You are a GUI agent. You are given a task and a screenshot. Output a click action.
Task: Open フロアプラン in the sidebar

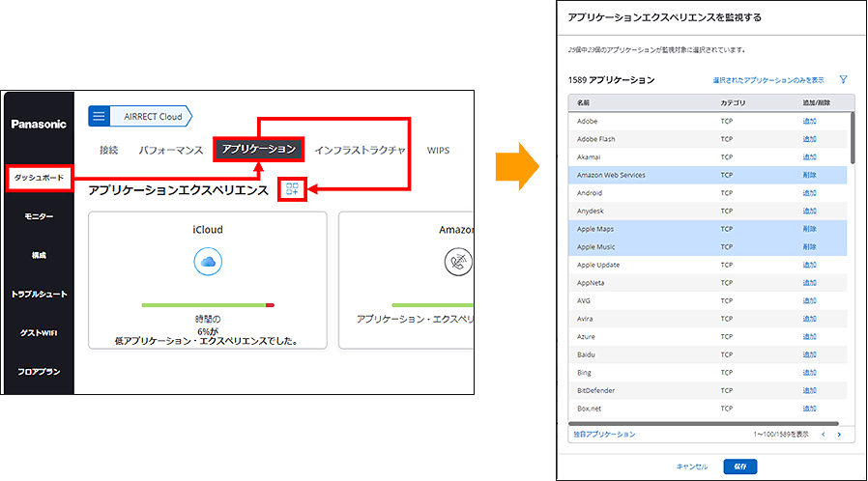tap(39, 372)
